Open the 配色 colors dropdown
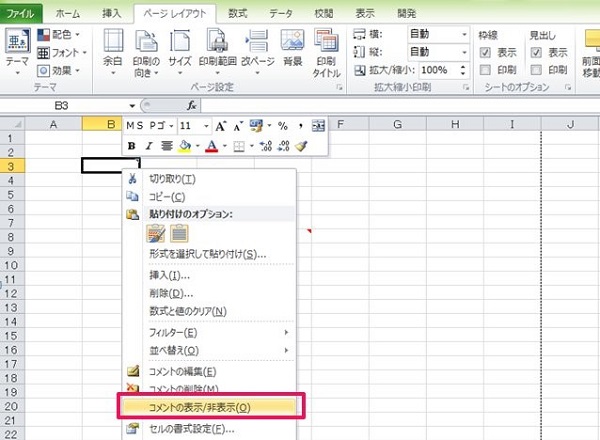This screenshot has height=440, width=600. click(59, 35)
